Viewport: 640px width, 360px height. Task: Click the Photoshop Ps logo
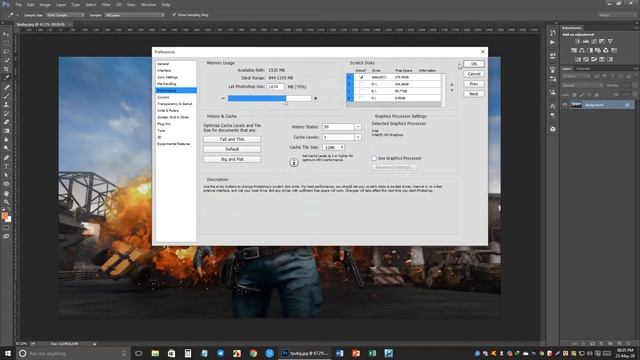point(6,4)
